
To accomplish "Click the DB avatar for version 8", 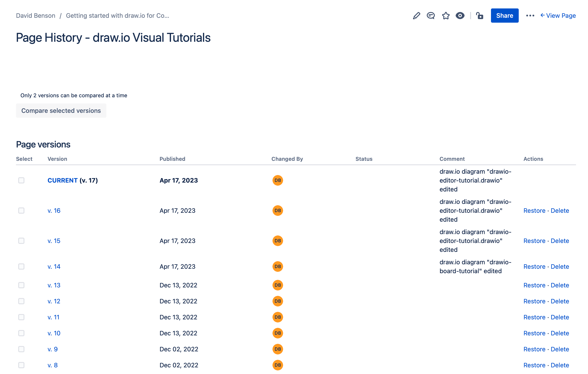I will 277,365.
